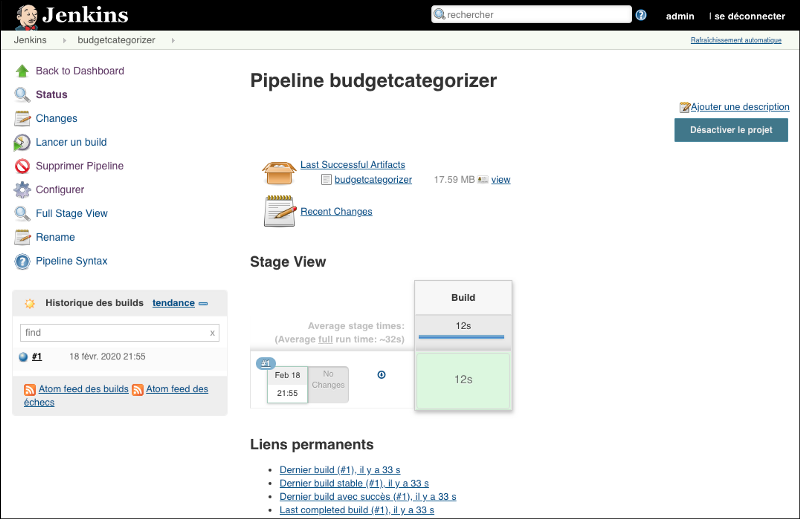Expand the budgetcategorizer breadcrumb arrow
Screen dimensions: 800x519
pyautogui.click(x=173, y=40)
